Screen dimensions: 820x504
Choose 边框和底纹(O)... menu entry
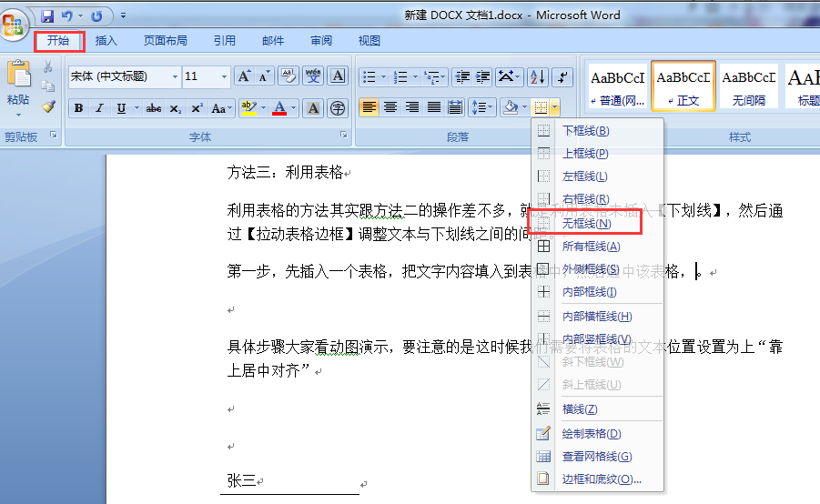coord(601,479)
